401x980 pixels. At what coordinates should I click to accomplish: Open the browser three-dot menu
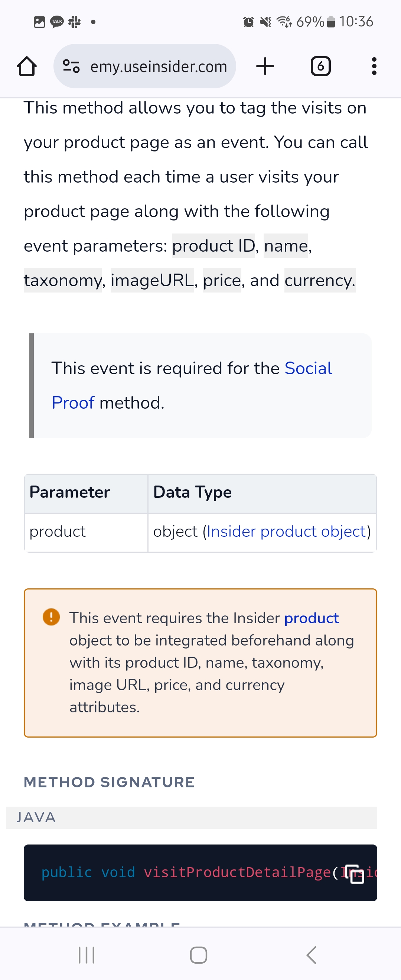pos(374,66)
